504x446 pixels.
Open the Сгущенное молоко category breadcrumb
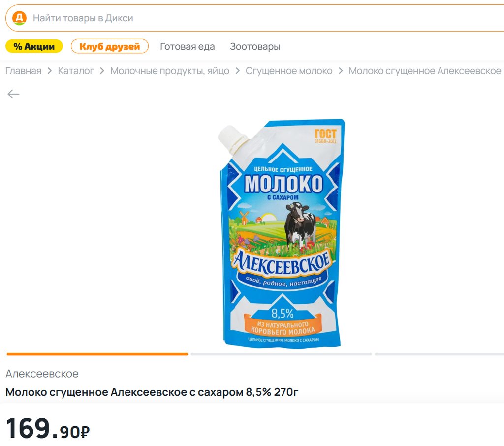[x=289, y=71]
